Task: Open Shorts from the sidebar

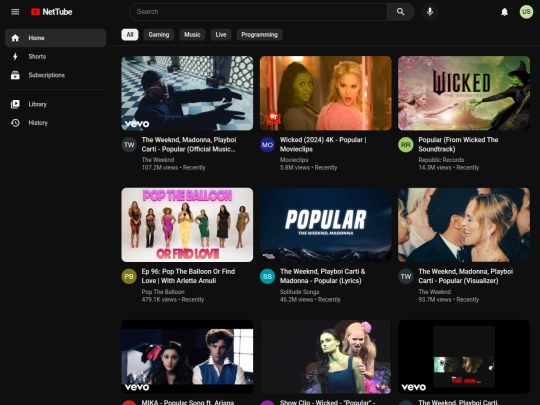Action: [55, 56]
